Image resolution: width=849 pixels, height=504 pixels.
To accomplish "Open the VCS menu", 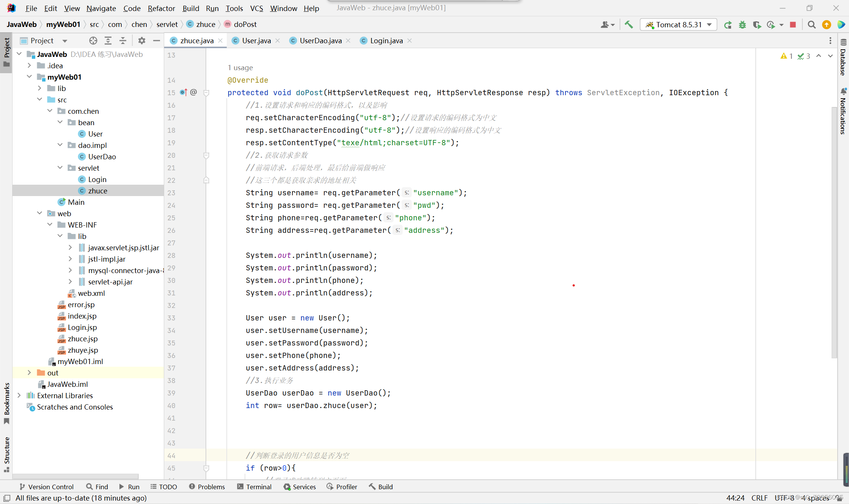I will 256,8.
